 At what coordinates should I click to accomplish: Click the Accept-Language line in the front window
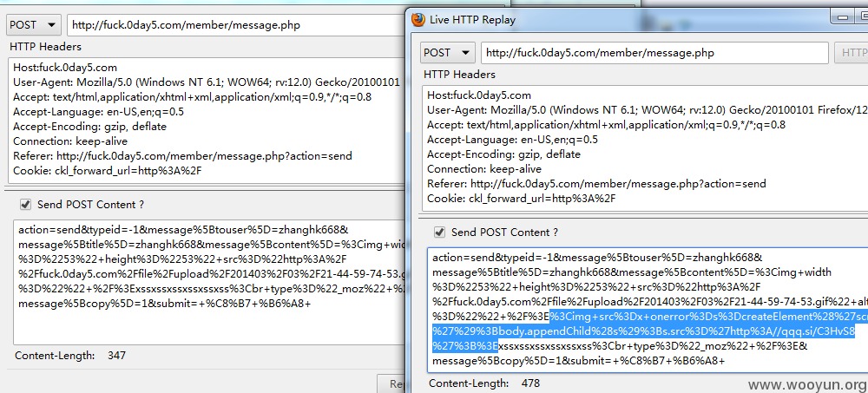click(x=512, y=140)
